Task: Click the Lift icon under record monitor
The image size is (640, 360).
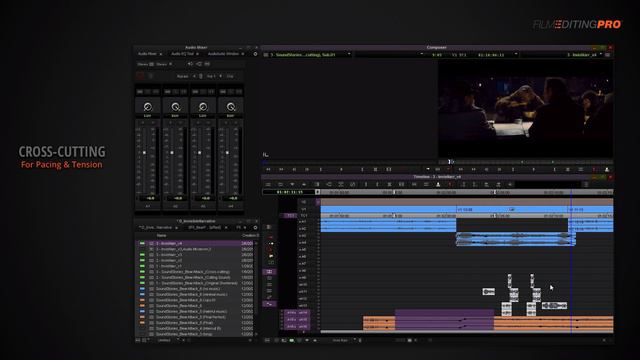Action: (x=607, y=169)
